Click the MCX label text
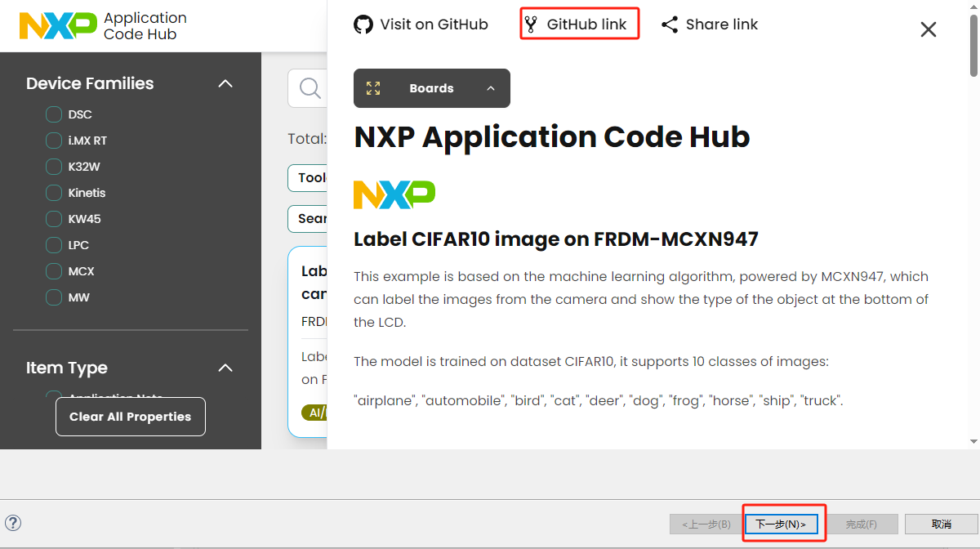This screenshot has height=549, width=980. (82, 271)
